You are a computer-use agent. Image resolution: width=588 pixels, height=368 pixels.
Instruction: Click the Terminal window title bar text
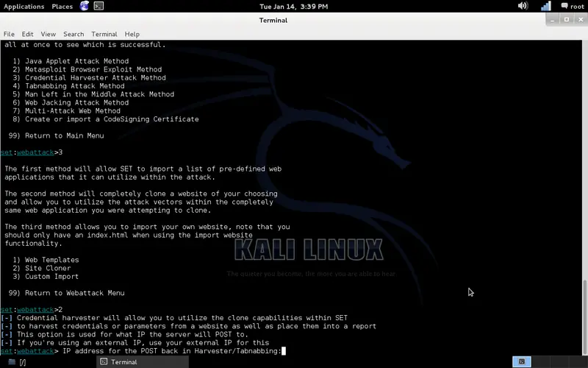pyautogui.click(x=273, y=21)
